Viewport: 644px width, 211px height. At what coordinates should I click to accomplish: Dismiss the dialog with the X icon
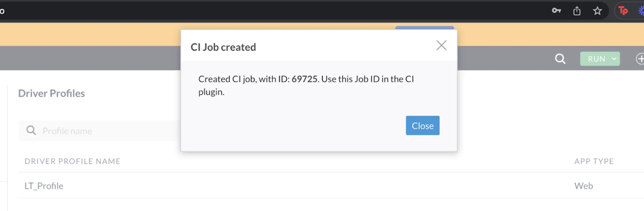pos(441,45)
